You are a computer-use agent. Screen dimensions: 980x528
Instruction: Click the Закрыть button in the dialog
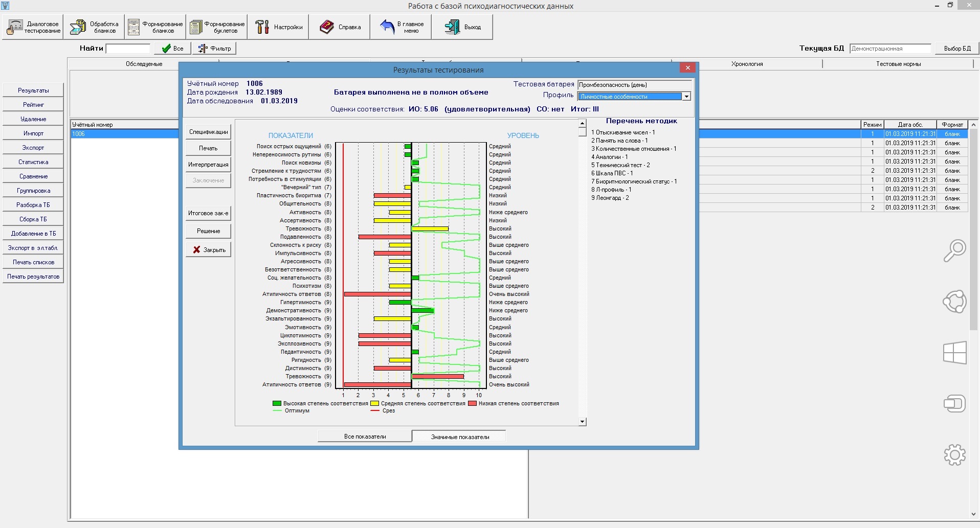[209, 250]
